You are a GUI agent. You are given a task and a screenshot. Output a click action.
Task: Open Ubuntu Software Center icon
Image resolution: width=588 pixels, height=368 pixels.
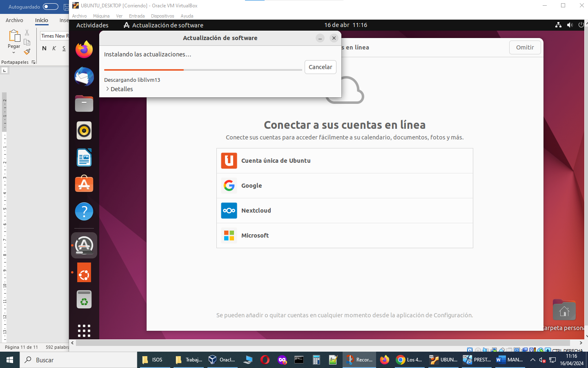pos(84,184)
